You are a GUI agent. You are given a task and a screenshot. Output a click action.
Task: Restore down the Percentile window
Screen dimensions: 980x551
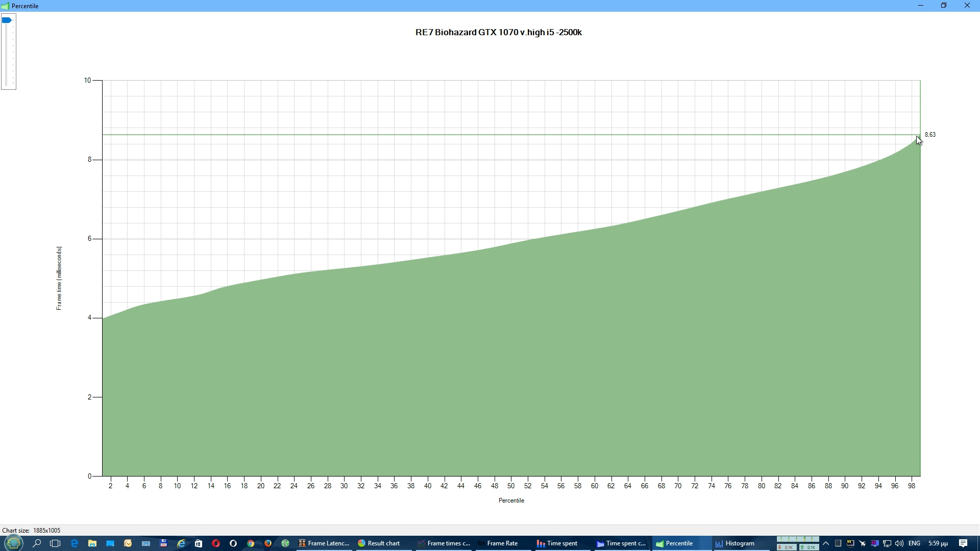click(944, 6)
